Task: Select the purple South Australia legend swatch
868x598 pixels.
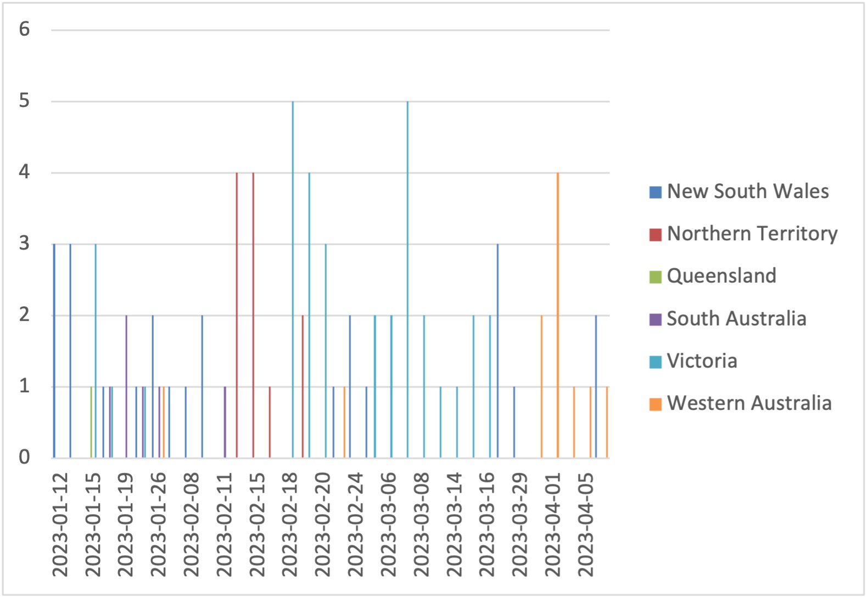Action: 655,319
